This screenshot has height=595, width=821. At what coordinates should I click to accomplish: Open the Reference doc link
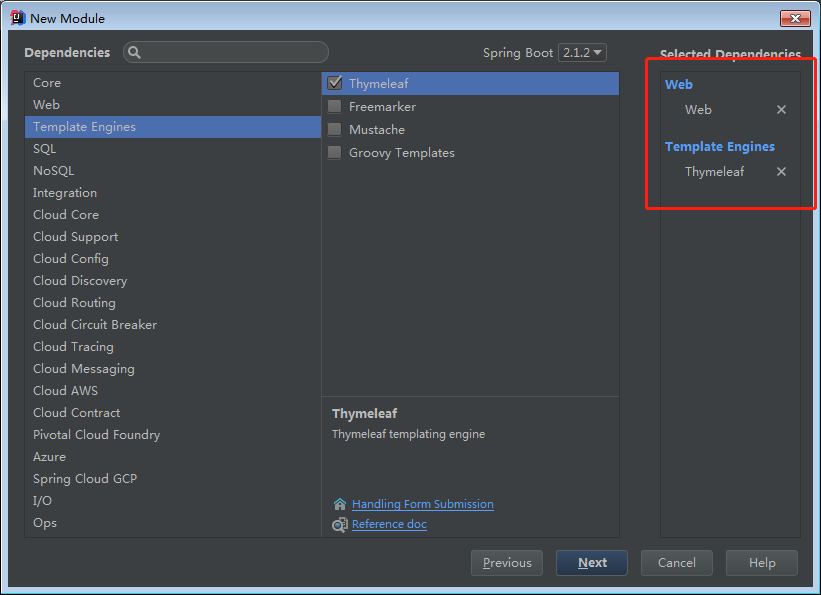point(389,524)
